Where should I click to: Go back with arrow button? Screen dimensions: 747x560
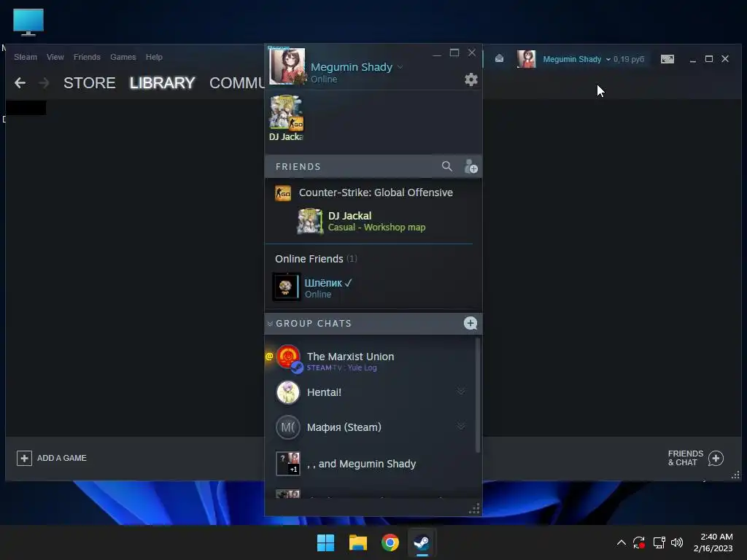pos(20,83)
